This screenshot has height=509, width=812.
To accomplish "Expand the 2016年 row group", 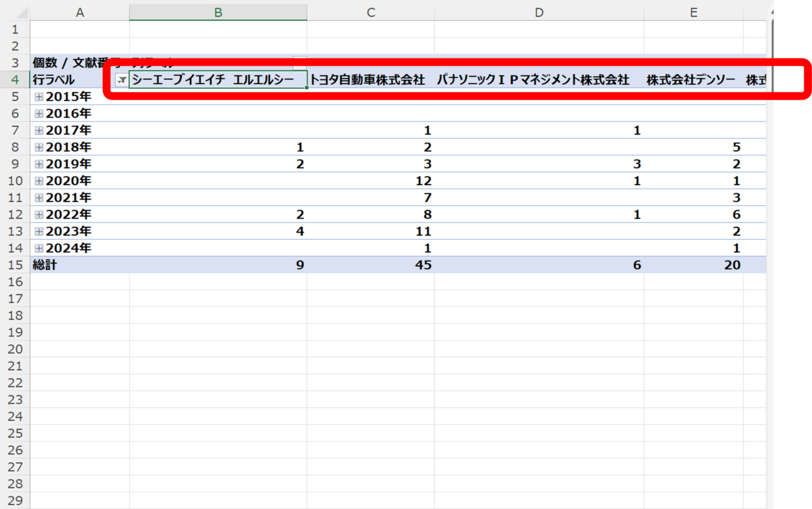I will pyautogui.click(x=39, y=114).
